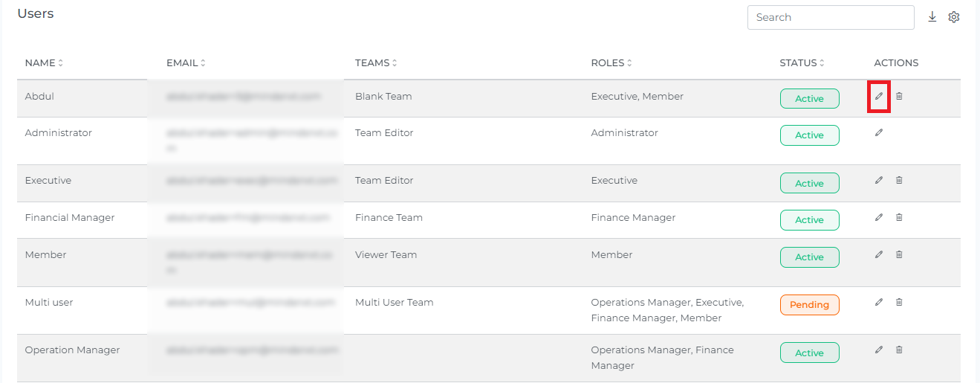Click the Pending status badge

click(x=809, y=305)
